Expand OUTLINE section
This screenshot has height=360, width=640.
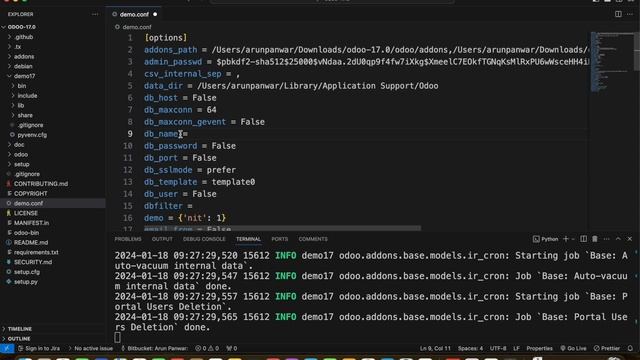(19, 339)
